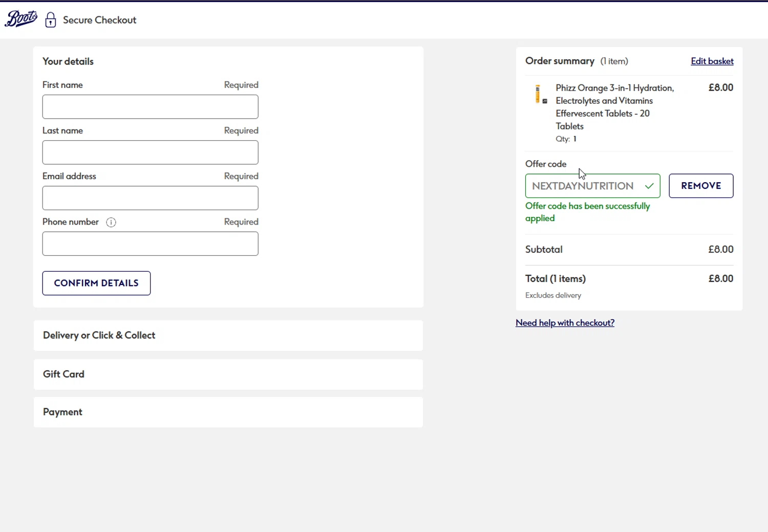Expand the Payment section
Image resolution: width=768 pixels, height=532 pixels.
pyautogui.click(x=228, y=412)
